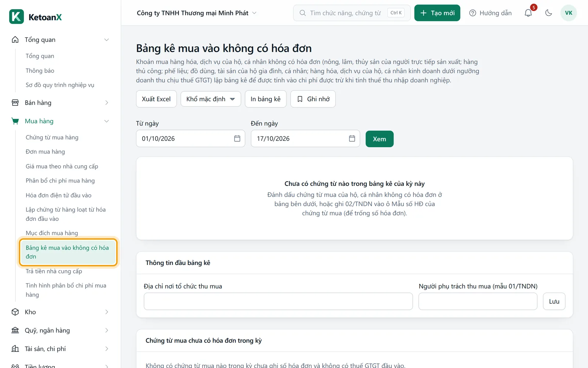Open Chứng từ mua hàng menu item
Screen dimensions: 588x368
pos(52,137)
